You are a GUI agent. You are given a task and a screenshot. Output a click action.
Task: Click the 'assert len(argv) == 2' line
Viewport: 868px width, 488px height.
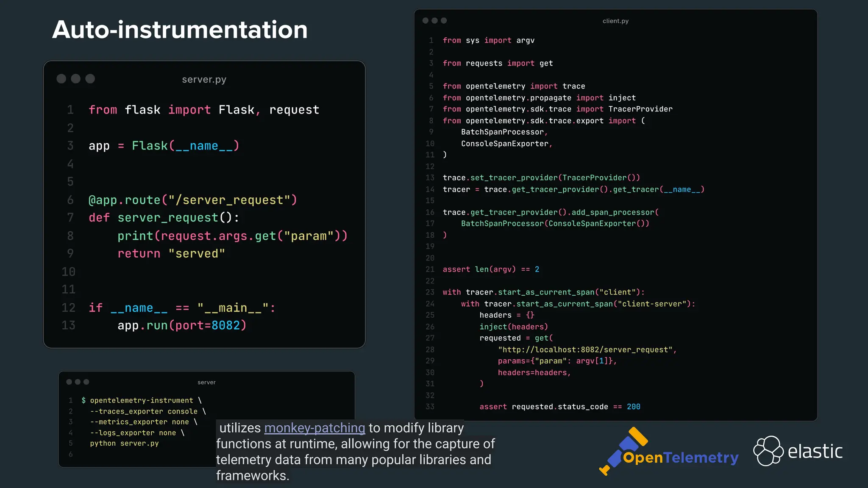[491, 269]
